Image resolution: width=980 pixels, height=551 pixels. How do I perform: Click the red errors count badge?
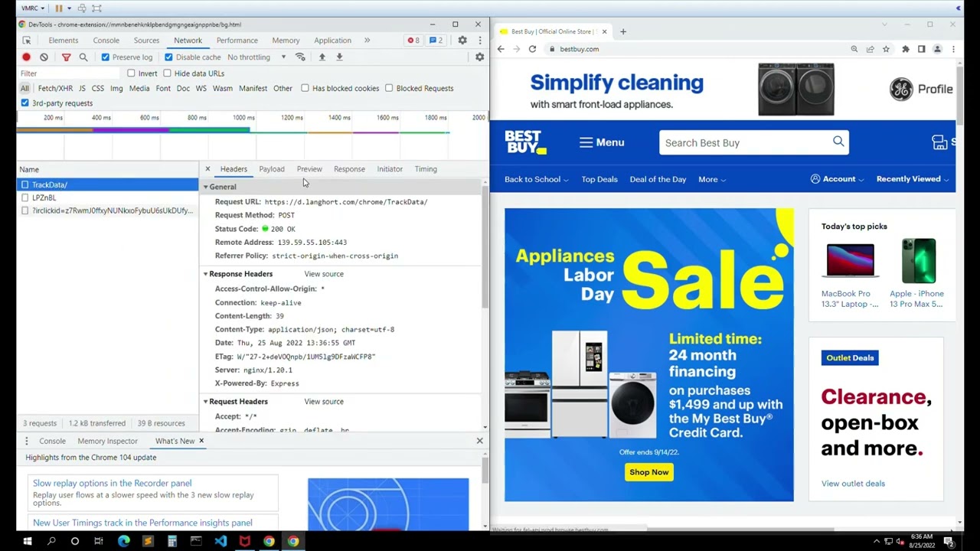pos(413,41)
